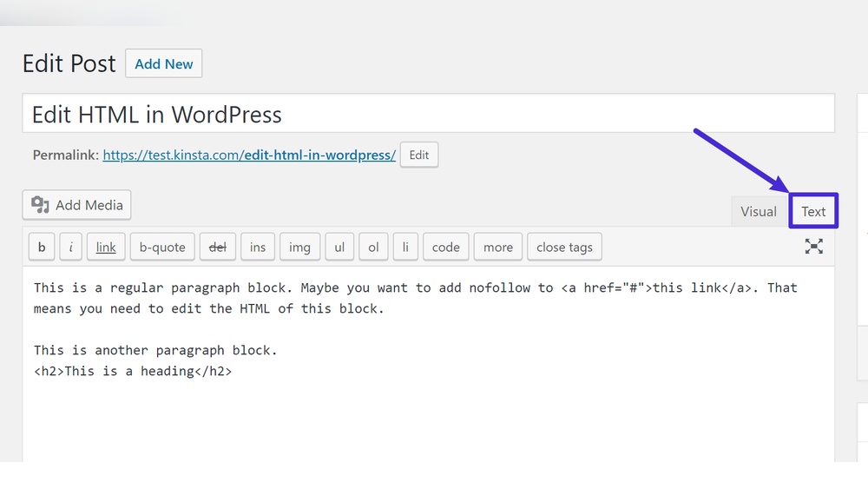Click the 'ins' quicktag button
868x489 pixels.
(258, 247)
